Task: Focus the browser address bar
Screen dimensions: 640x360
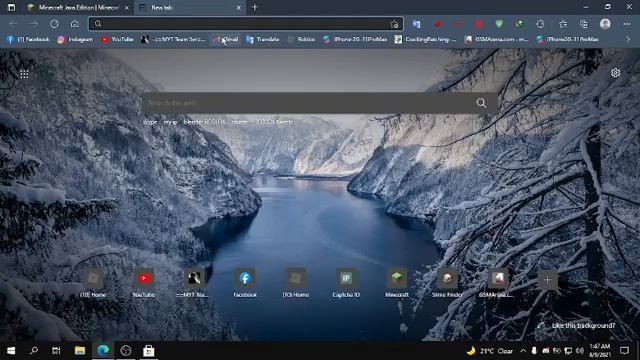Action: tap(246, 24)
